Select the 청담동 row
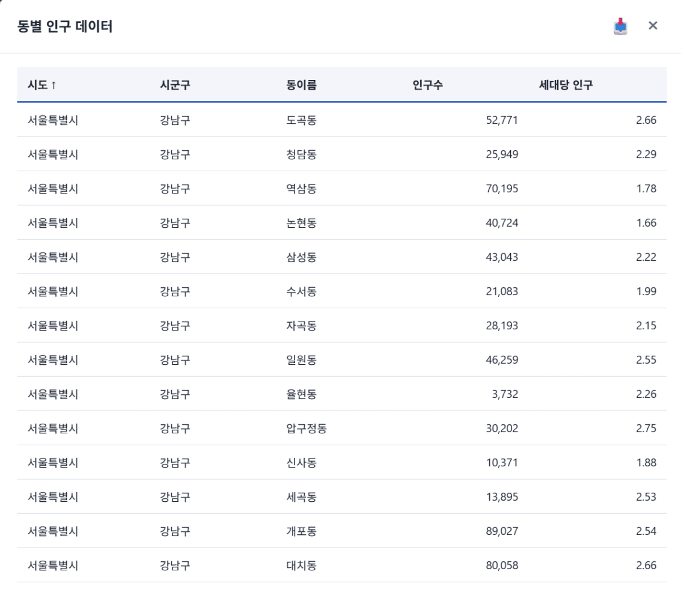Image resolution: width=681 pixels, height=616 pixels. (x=302, y=154)
